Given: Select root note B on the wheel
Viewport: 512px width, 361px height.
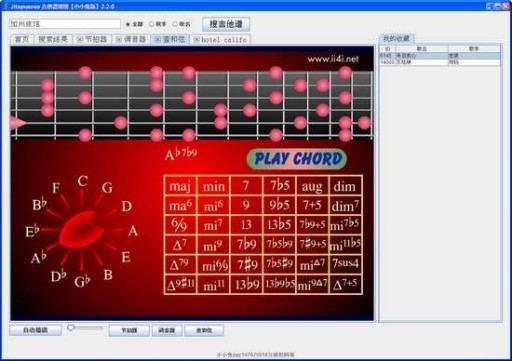Looking at the screenshot, I should pyautogui.click(x=108, y=275).
